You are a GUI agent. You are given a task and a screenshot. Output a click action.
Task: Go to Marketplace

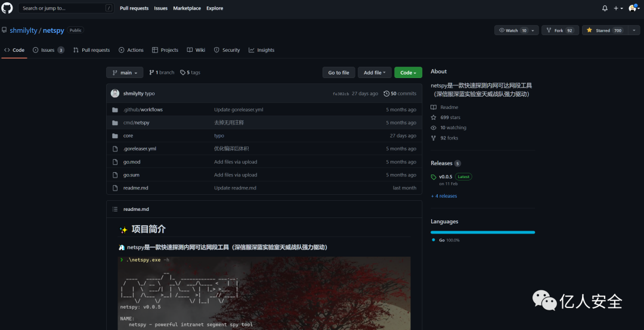tap(187, 8)
